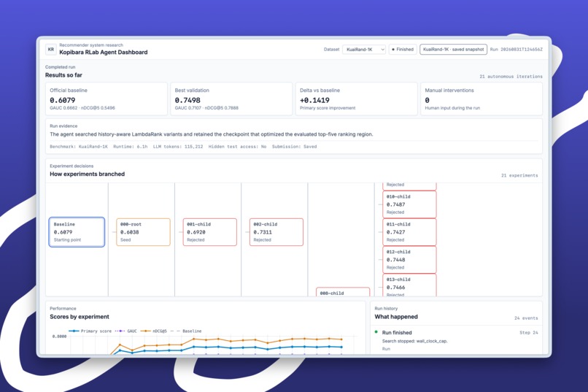Click the Runtime: 6.1h entry

(130, 147)
